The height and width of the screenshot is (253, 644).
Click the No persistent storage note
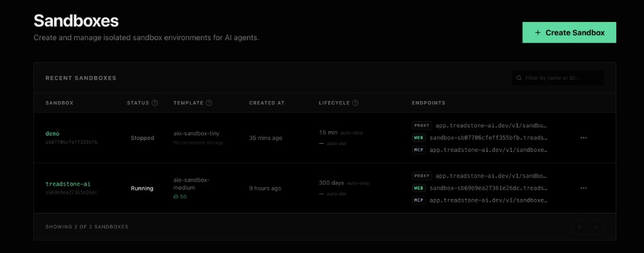(198, 143)
